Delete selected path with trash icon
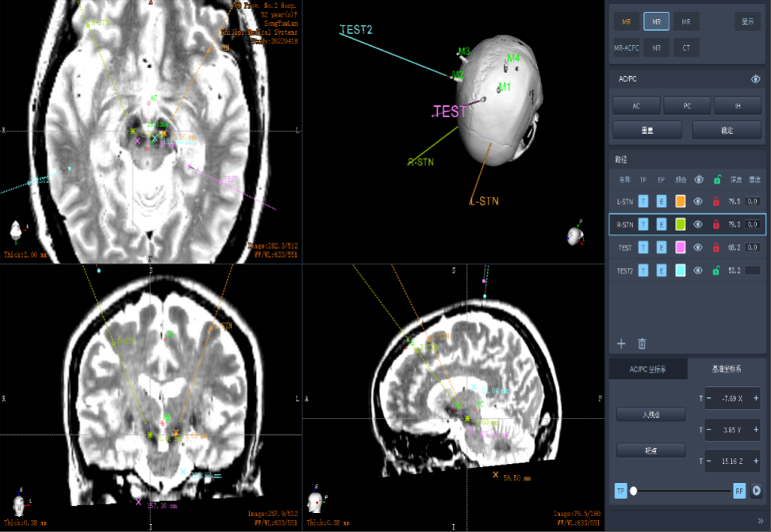The width and height of the screenshot is (771, 532). point(642,343)
